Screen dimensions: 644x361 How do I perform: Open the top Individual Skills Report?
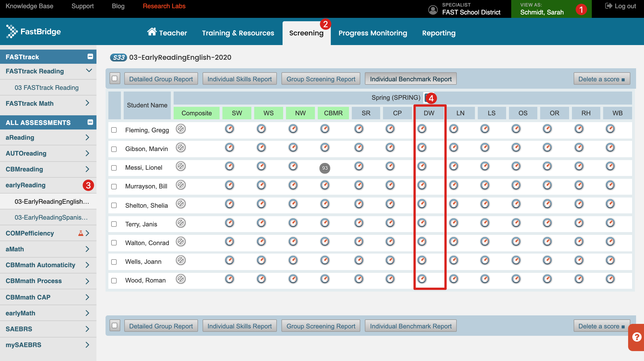239,79
